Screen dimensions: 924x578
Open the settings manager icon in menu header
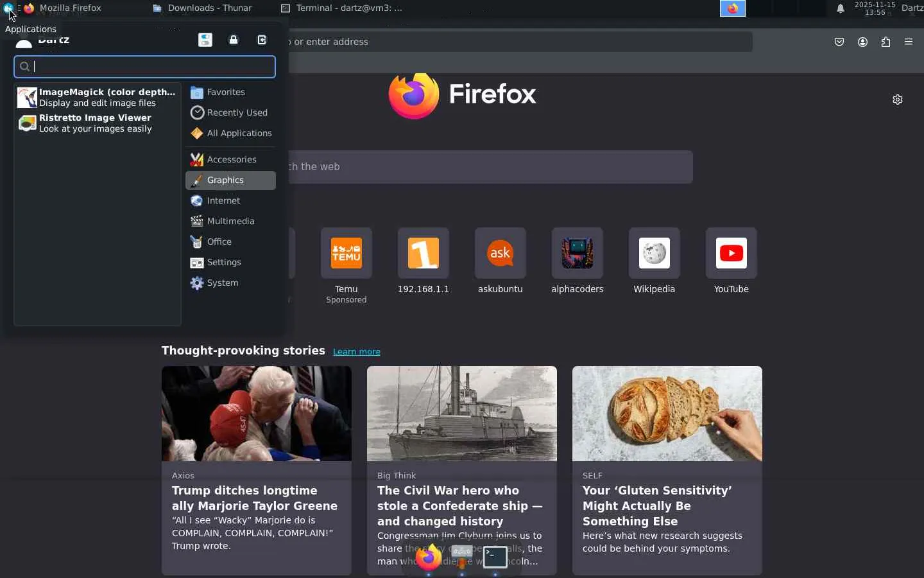205,40
